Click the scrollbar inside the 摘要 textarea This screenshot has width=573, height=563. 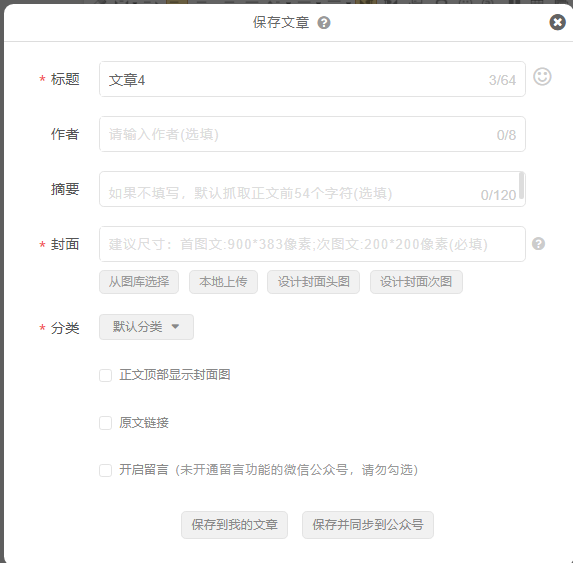pyautogui.click(x=522, y=186)
